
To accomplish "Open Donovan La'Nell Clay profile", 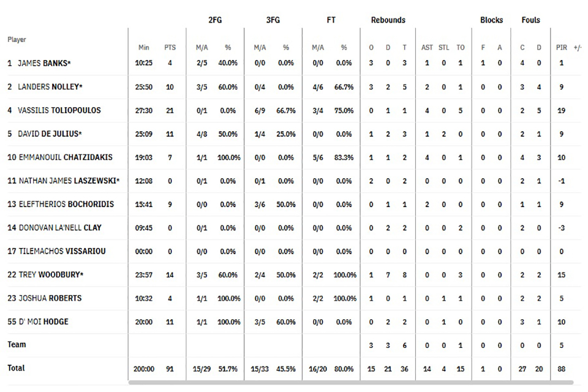I will tap(60, 228).
